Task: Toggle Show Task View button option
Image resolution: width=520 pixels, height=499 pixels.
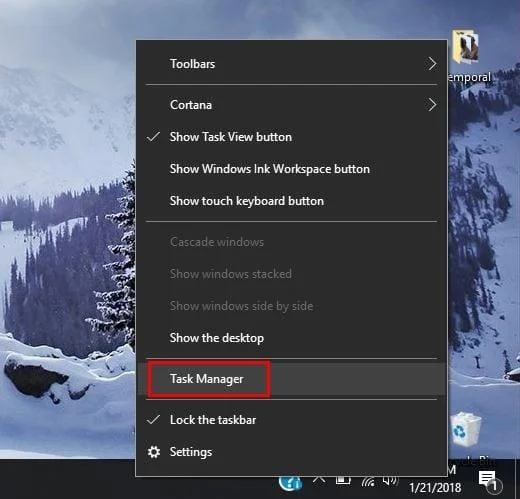Action: tap(292, 137)
